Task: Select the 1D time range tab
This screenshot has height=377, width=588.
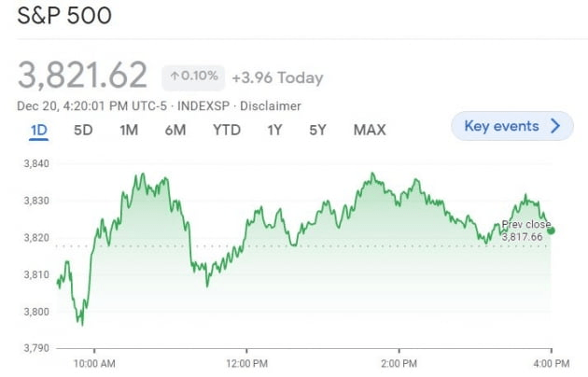Action: (x=38, y=130)
